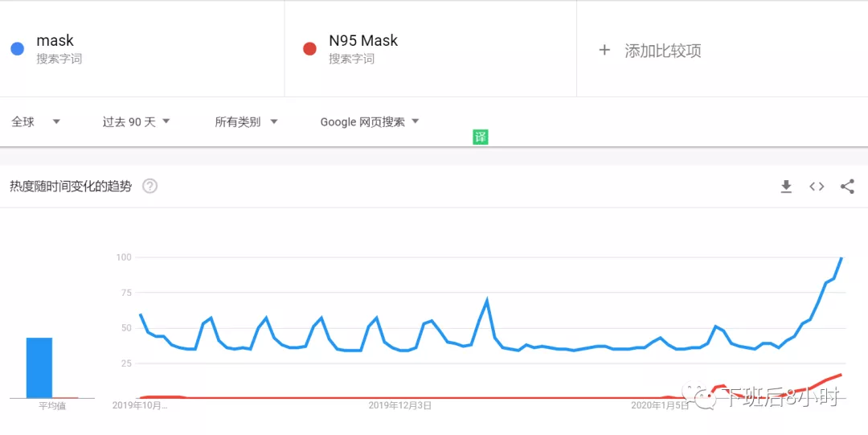Edit the N95 Mask search term

click(x=363, y=40)
